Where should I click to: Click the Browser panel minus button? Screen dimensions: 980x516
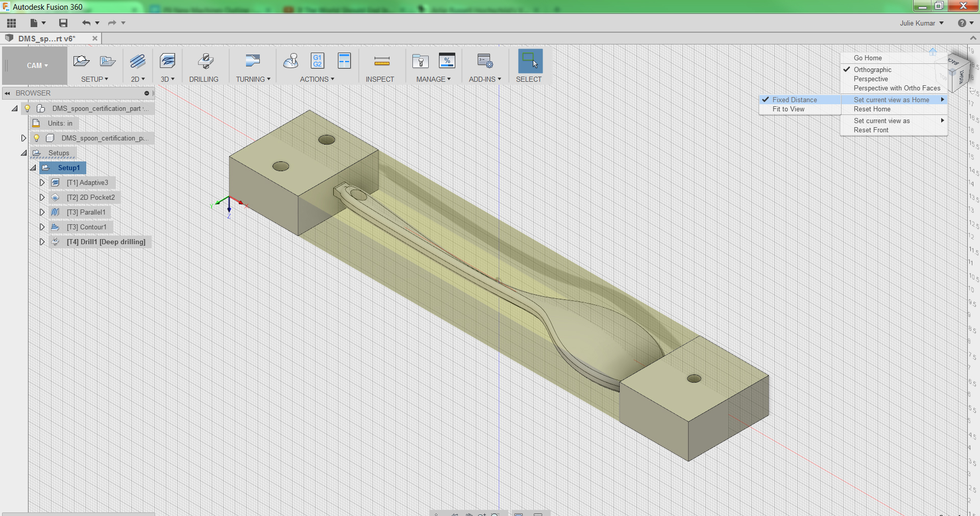(147, 93)
